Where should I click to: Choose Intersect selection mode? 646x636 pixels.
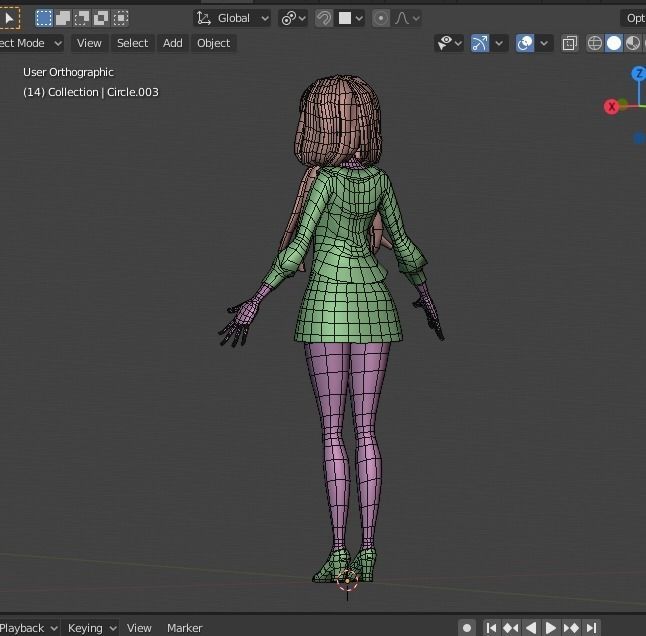point(120,18)
